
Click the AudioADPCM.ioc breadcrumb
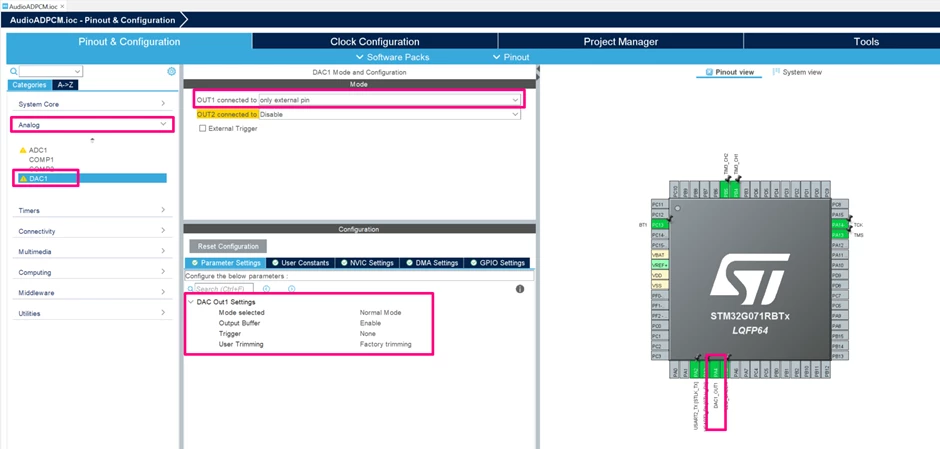[x=93, y=20]
